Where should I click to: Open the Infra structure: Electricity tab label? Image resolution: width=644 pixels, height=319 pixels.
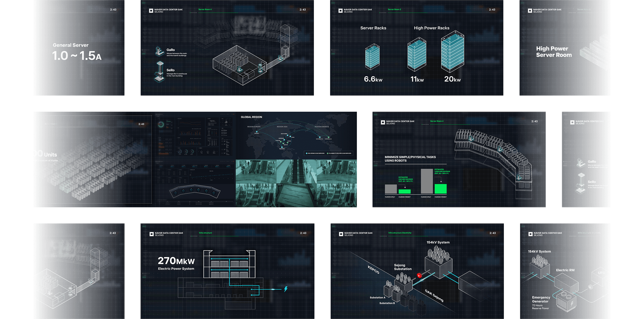tap(400, 233)
